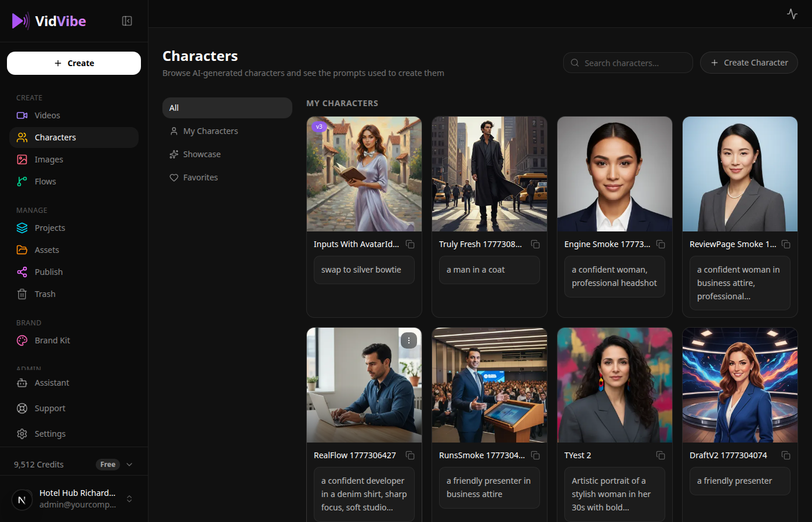Copy icon for RealFlow 1777306427
812x522 pixels.
(x=410, y=455)
